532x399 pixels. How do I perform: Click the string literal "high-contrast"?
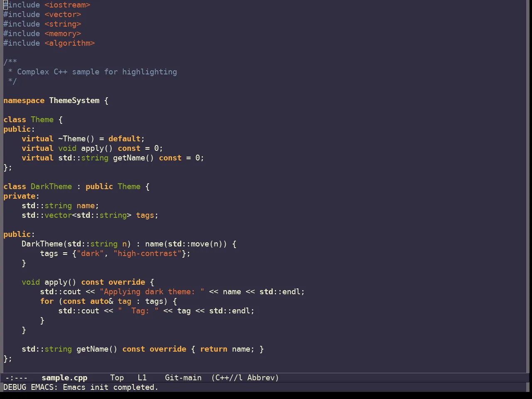[x=147, y=254]
